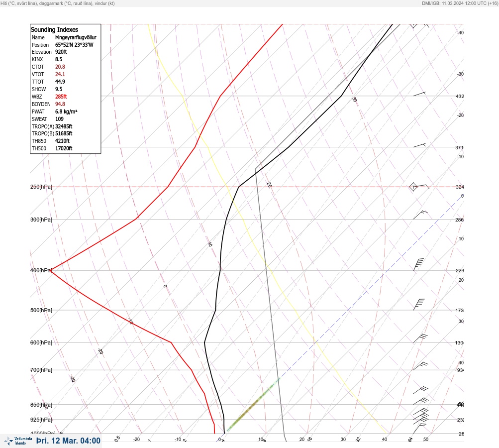Click the wind barb at 400 hPa
The image size is (499, 448).
coord(419,264)
